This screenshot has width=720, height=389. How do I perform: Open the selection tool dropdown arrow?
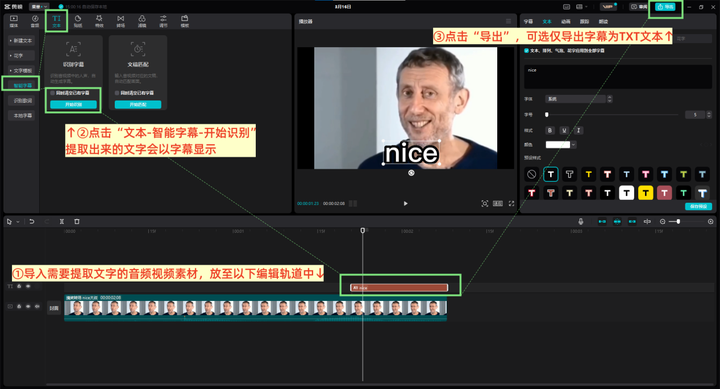point(18,222)
